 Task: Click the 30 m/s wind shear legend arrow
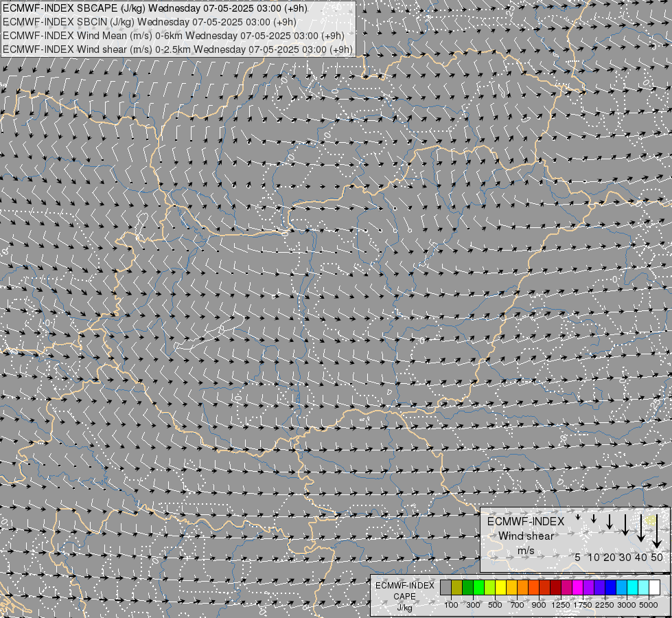click(x=625, y=525)
